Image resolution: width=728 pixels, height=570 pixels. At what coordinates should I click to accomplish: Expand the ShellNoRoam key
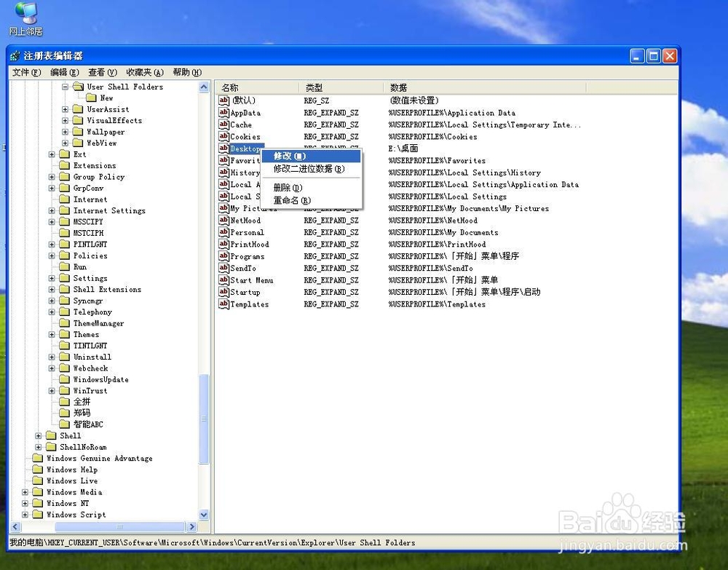[x=38, y=447]
